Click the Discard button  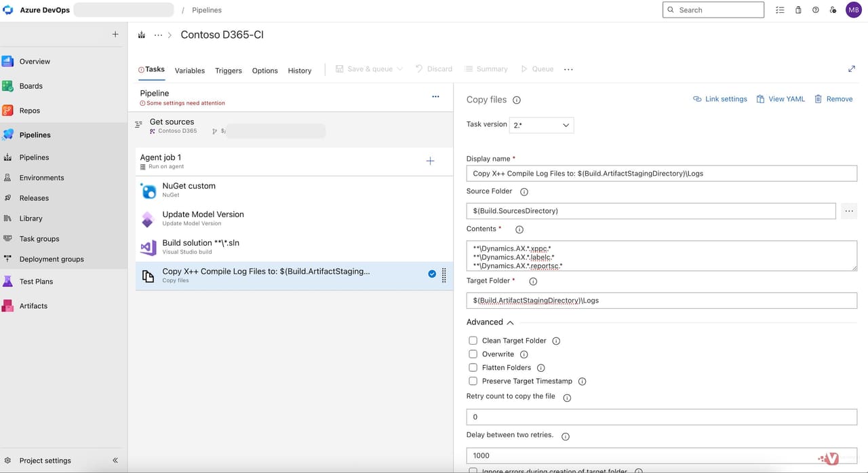pyautogui.click(x=434, y=69)
